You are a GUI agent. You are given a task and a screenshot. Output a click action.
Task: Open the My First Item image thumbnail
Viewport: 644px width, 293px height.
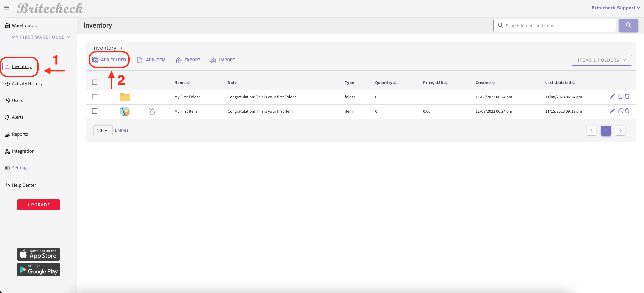[125, 111]
